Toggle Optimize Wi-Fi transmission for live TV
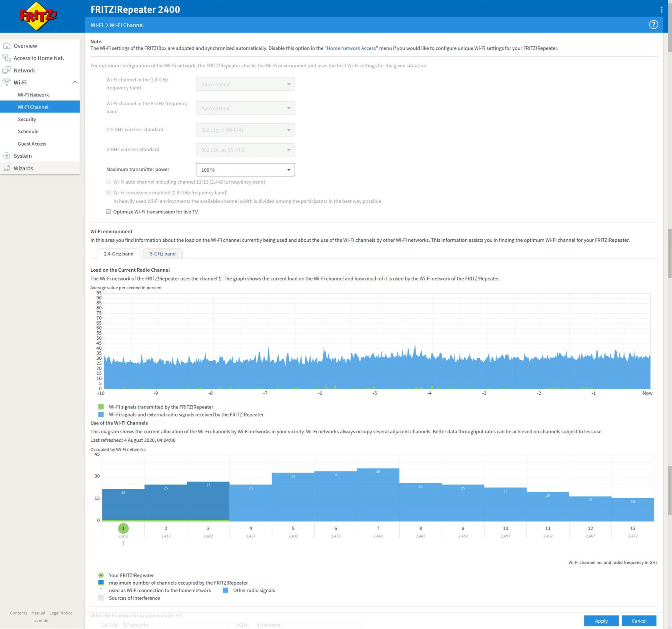Image resolution: width=672 pixels, height=629 pixels. [108, 212]
